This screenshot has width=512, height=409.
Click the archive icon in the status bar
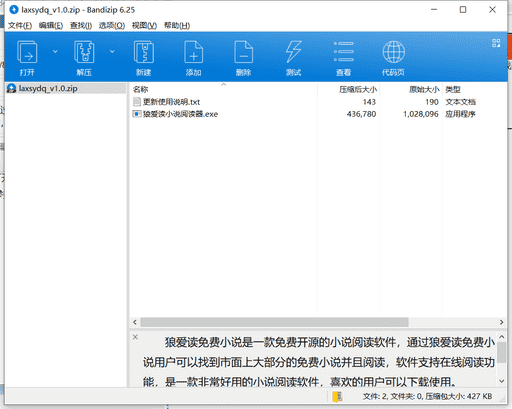coord(337,396)
